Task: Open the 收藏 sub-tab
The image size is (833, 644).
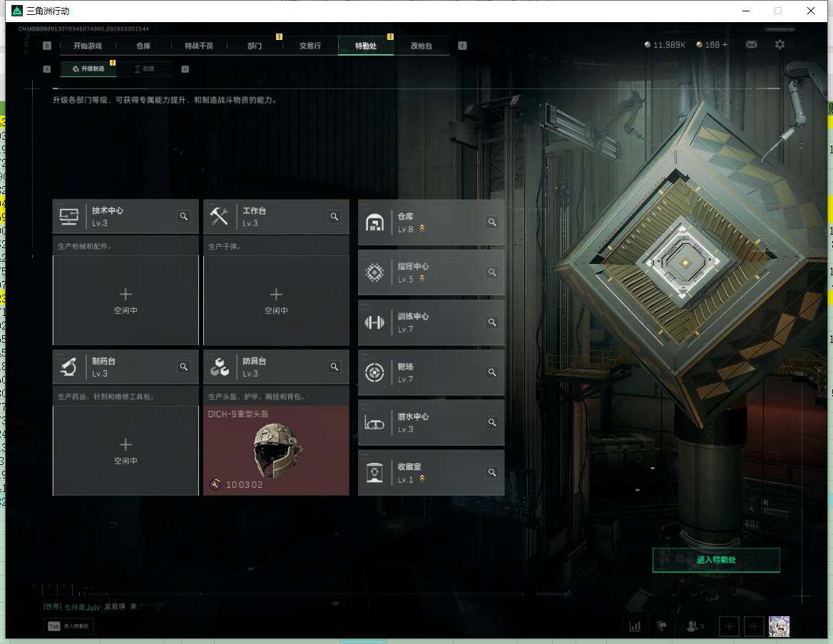Action: (145, 68)
